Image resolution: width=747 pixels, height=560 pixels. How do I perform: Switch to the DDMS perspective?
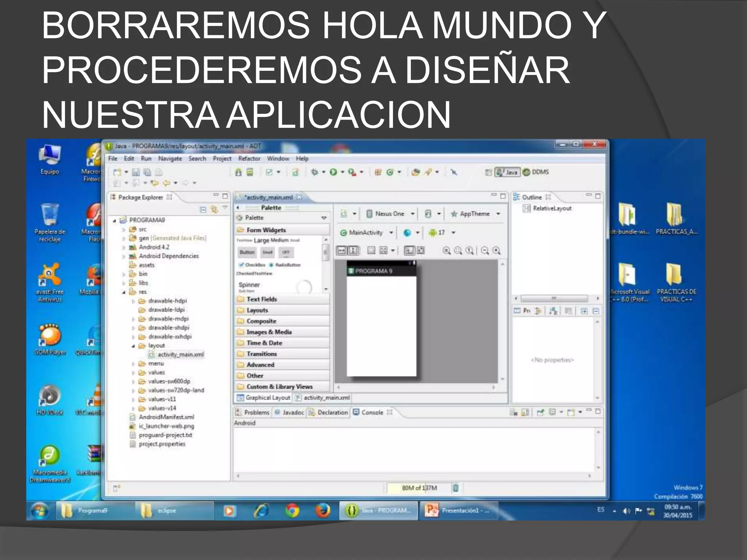[x=536, y=172]
